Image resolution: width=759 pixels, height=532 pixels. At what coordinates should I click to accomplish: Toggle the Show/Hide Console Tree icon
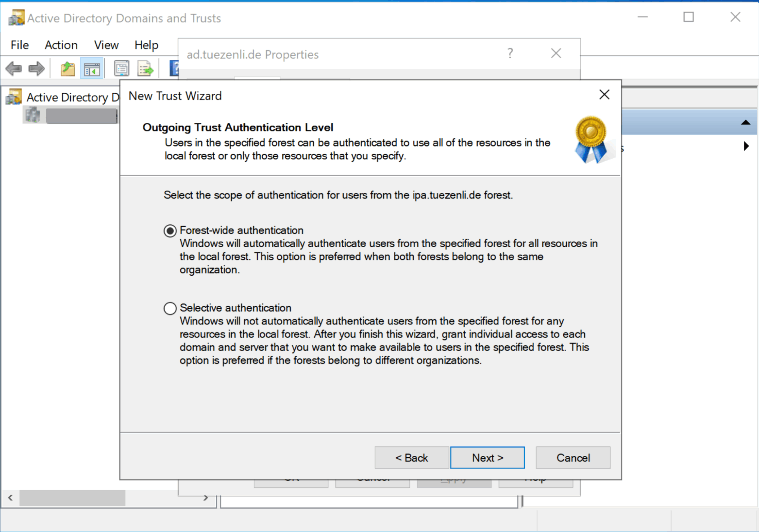click(x=92, y=69)
